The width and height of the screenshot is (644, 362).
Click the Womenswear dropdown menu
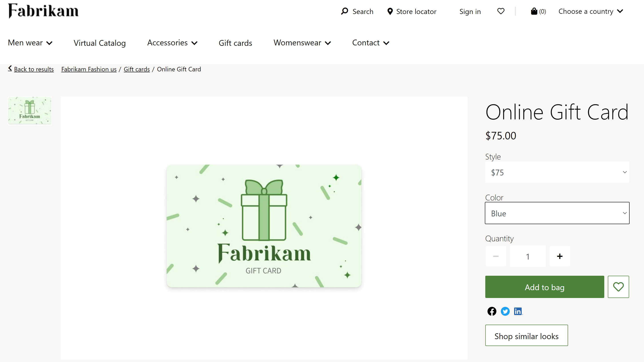[302, 42]
